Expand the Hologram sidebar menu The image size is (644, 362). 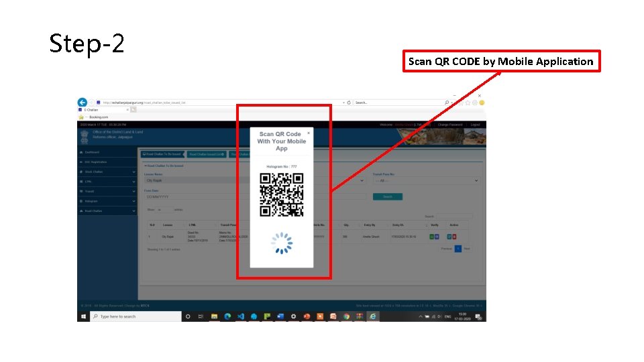tap(107, 201)
